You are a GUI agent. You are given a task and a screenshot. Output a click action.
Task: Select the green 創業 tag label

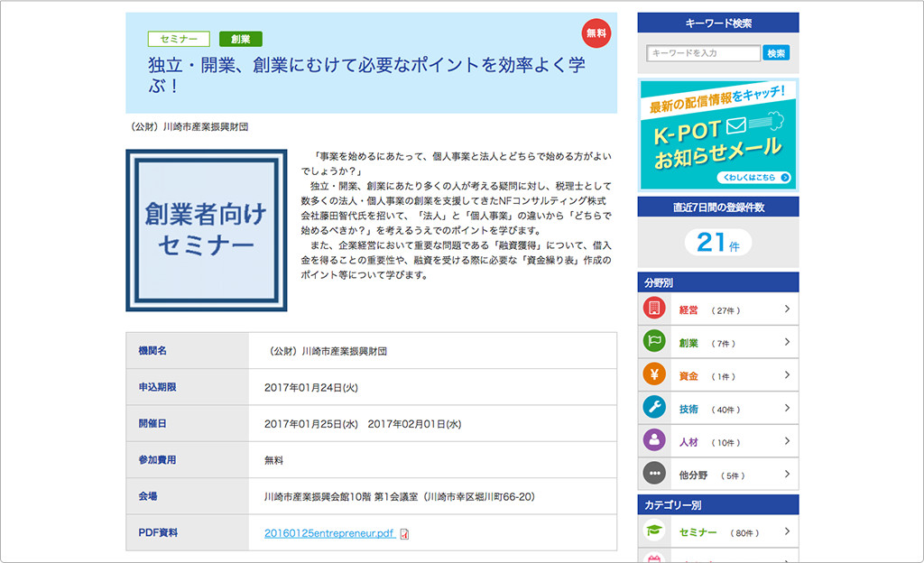click(241, 39)
